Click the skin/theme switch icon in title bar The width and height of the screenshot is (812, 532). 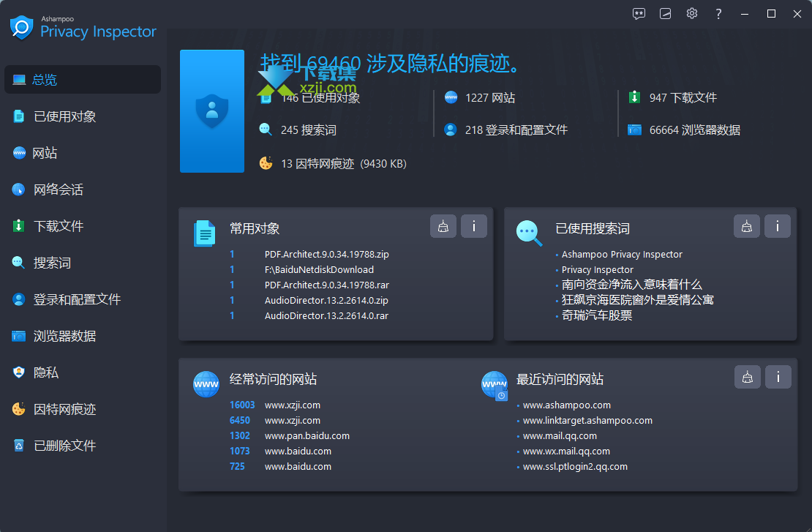666,14
